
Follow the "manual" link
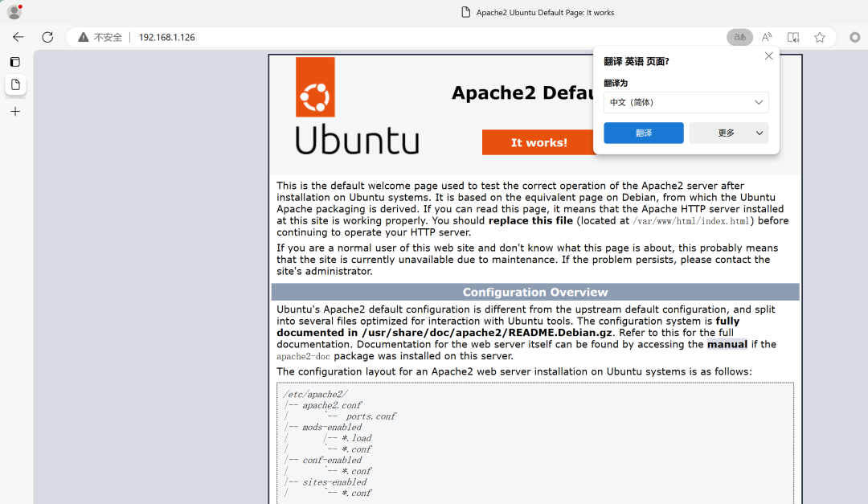point(727,345)
